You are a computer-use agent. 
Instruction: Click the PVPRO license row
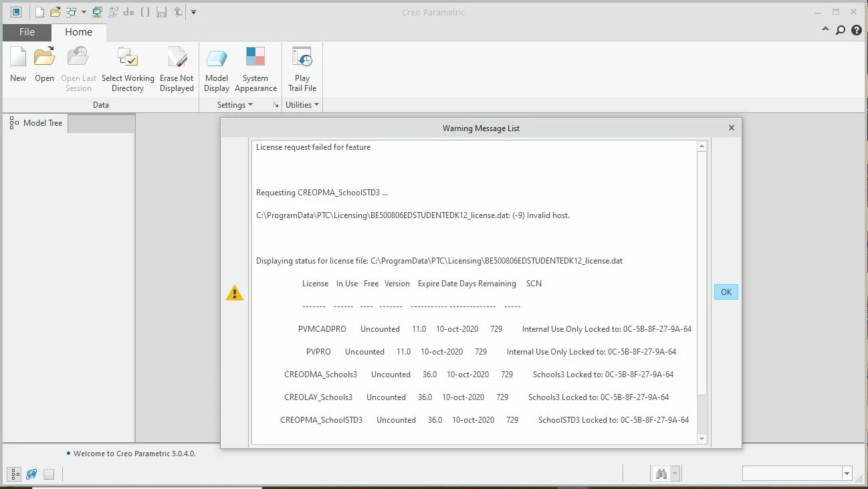pyautogui.click(x=492, y=352)
